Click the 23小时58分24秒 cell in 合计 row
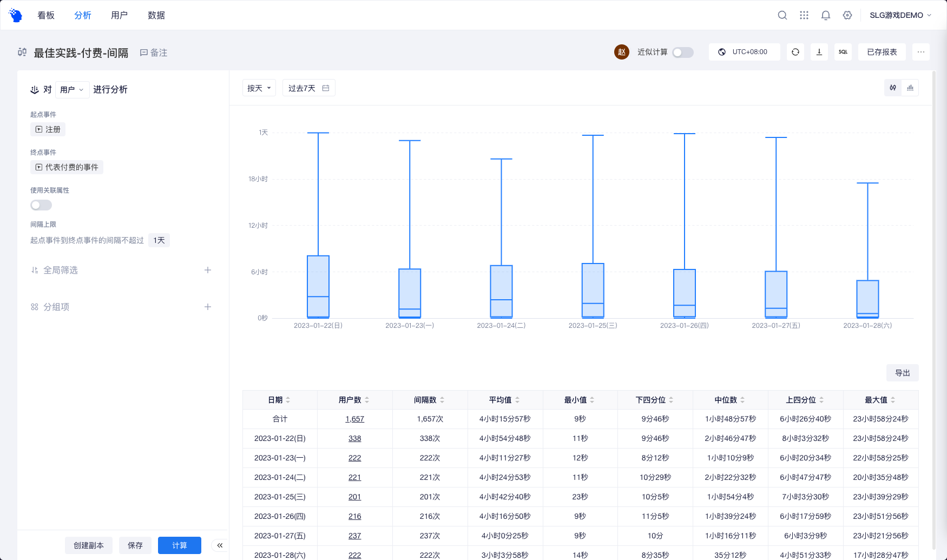Screen dimensions: 947x560 881,419
